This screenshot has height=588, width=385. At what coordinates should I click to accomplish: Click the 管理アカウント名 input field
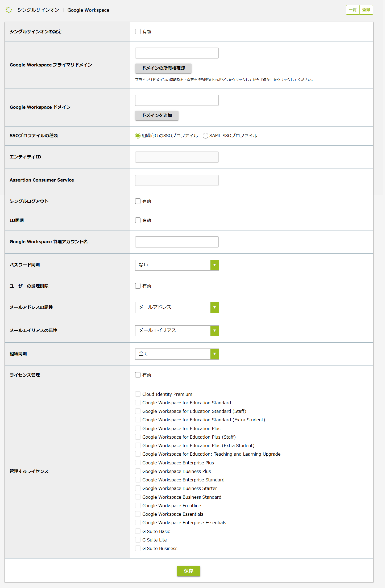(177, 242)
